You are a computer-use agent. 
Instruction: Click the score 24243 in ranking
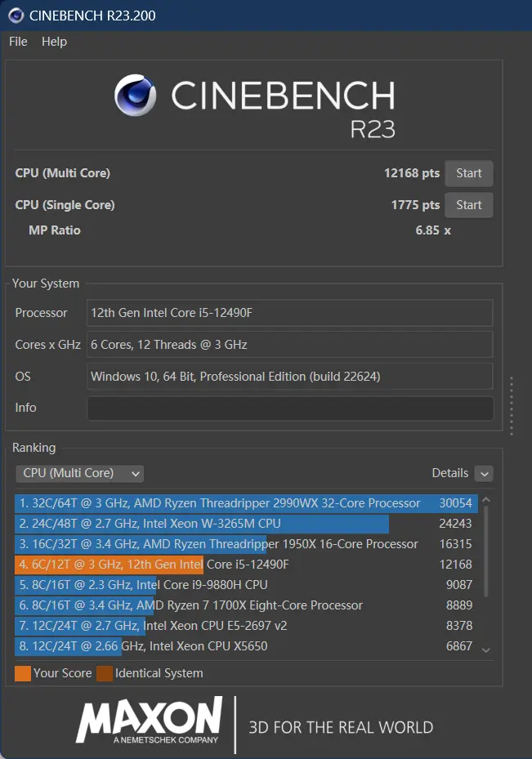[x=455, y=524]
